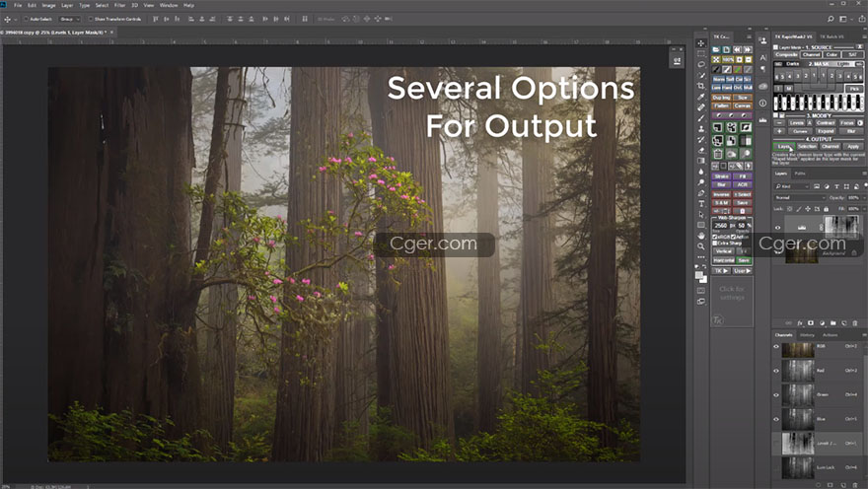Switch to the Actions tab

click(x=830, y=334)
